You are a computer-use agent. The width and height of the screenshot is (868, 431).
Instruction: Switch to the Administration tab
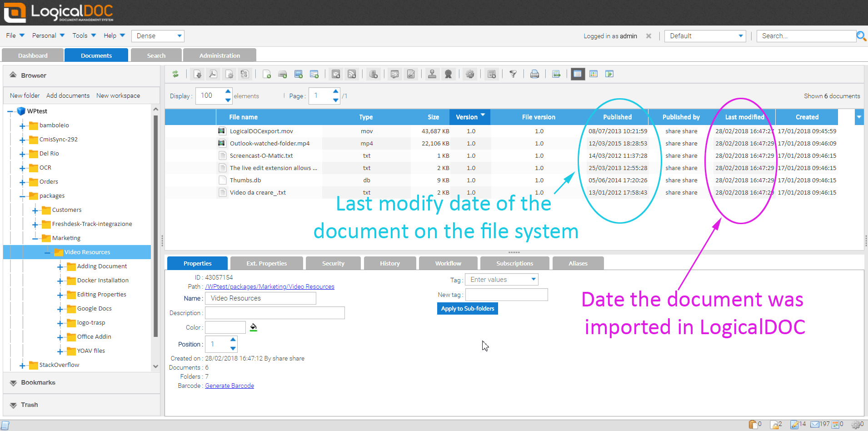point(219,55)
